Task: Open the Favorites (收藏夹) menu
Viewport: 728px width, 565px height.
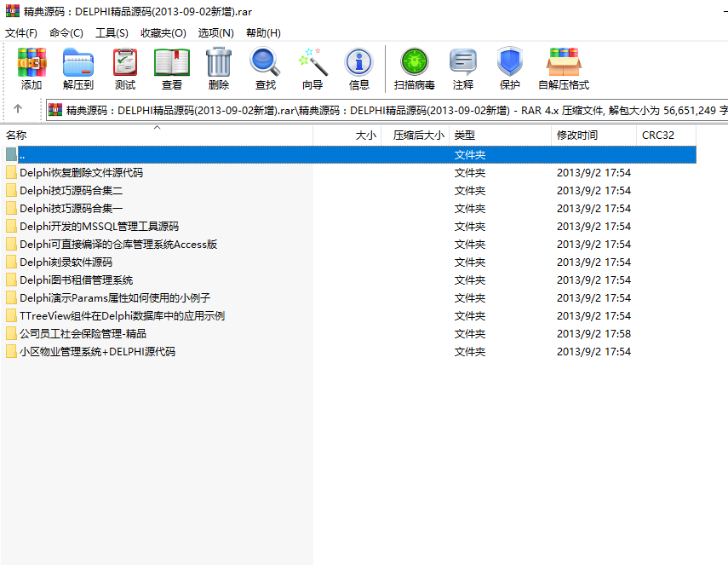Action: click(163, 32)
